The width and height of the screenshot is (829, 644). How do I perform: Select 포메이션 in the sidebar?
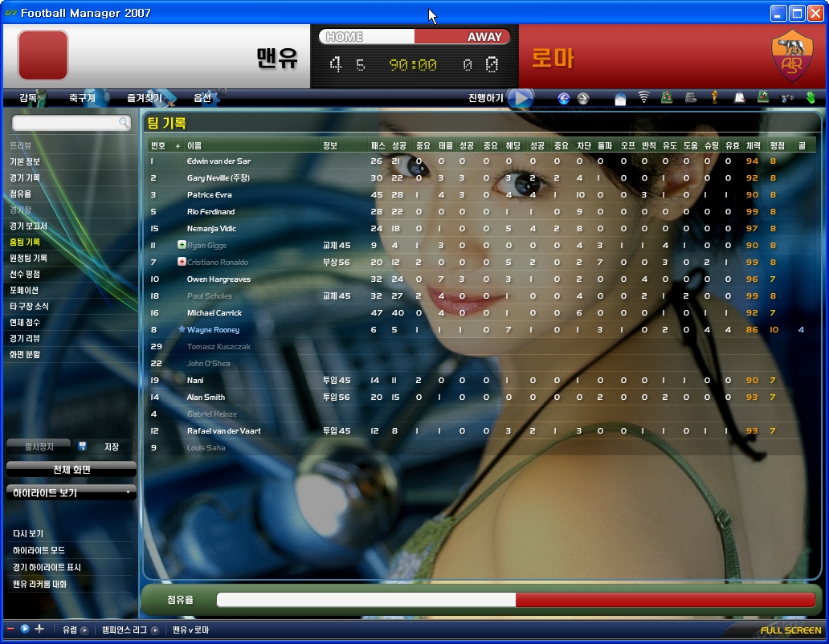click(x=24, y=290)
